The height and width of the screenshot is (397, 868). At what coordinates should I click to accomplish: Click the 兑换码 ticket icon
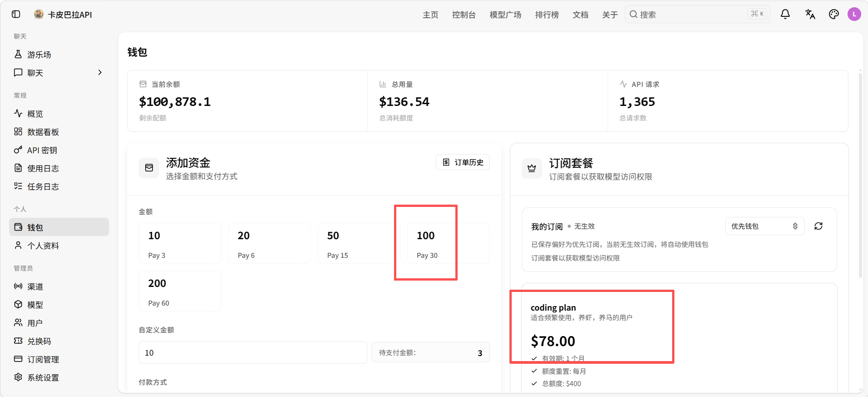pyautogui.click(x=18, y=341)
